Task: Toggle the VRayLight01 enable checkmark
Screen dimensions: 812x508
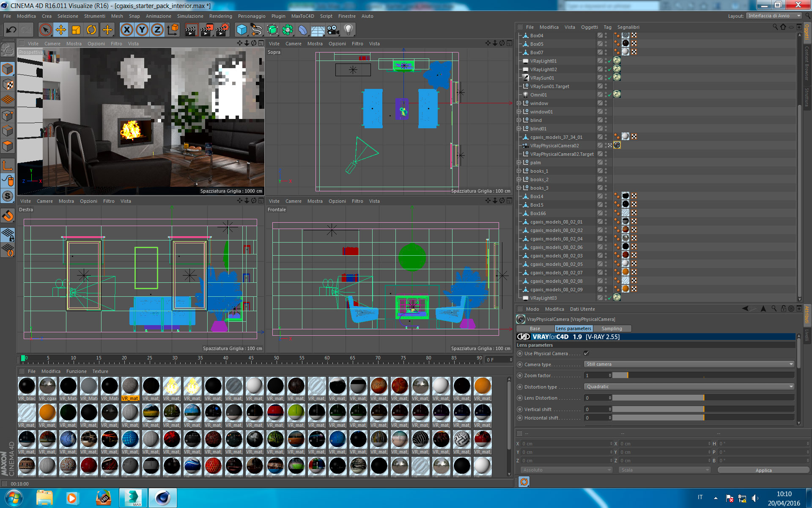Action: click(x=609, y=61)
